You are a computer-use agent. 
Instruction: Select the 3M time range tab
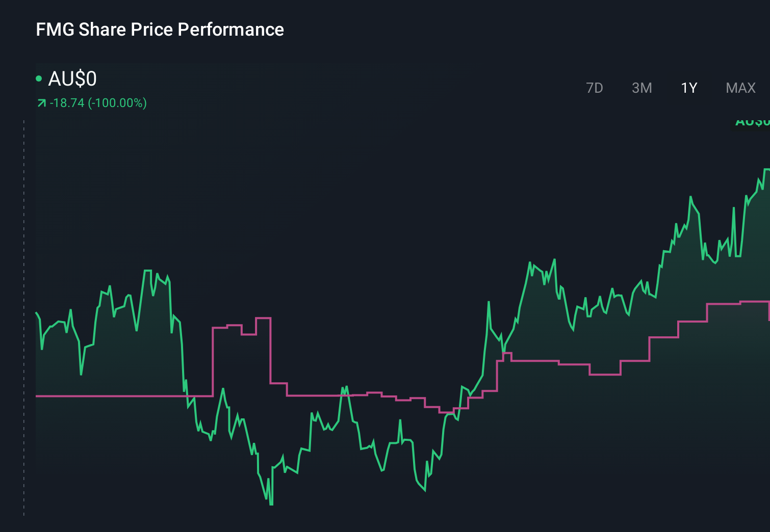641,88
